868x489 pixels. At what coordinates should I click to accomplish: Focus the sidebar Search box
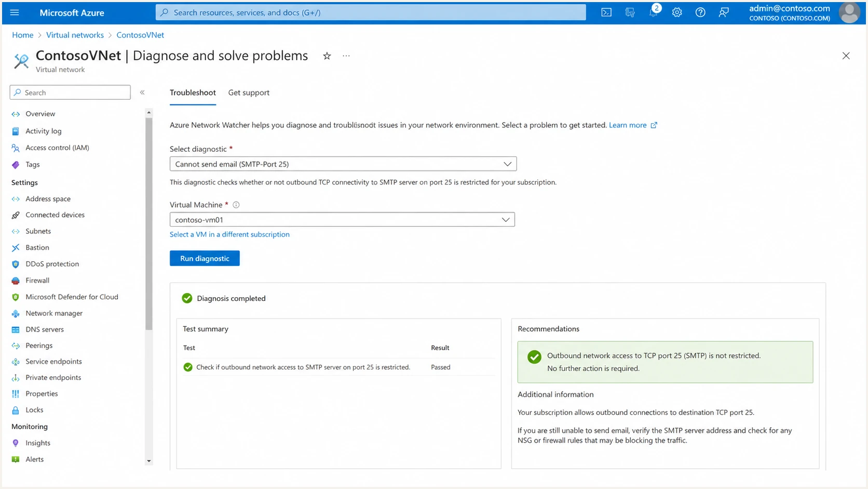[x=70, y=92]
